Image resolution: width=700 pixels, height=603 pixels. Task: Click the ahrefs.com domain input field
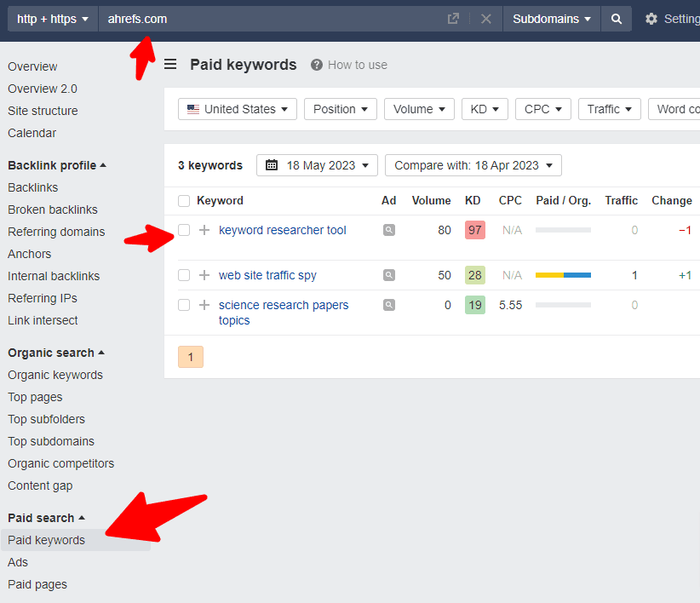(x=273, y=19)
